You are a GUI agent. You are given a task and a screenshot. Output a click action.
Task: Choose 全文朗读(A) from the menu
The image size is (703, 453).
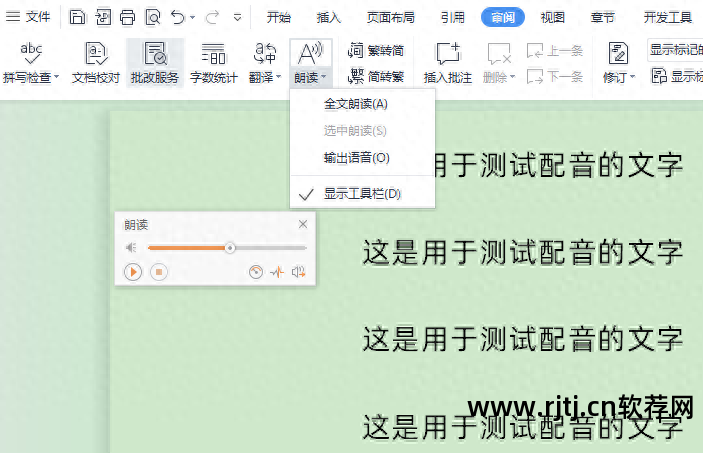coord(362,104)
